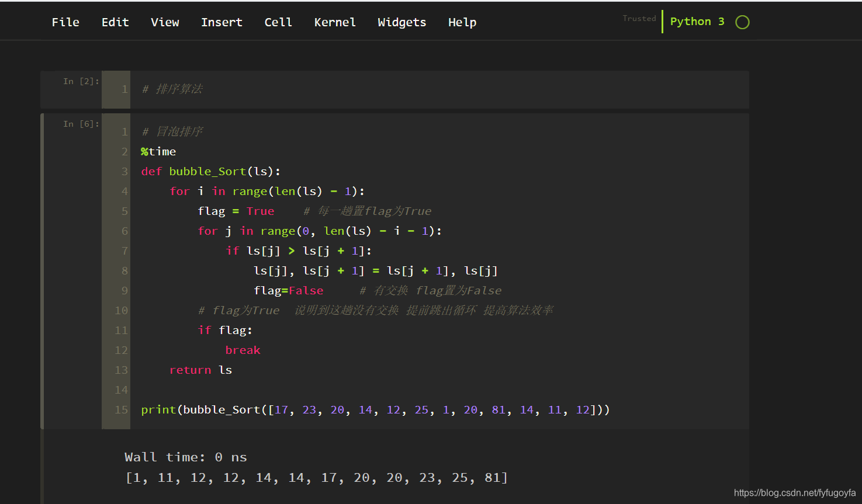Click the %time magic command line
The height and width of the screenshot is (504, 862).
[158, 152]
